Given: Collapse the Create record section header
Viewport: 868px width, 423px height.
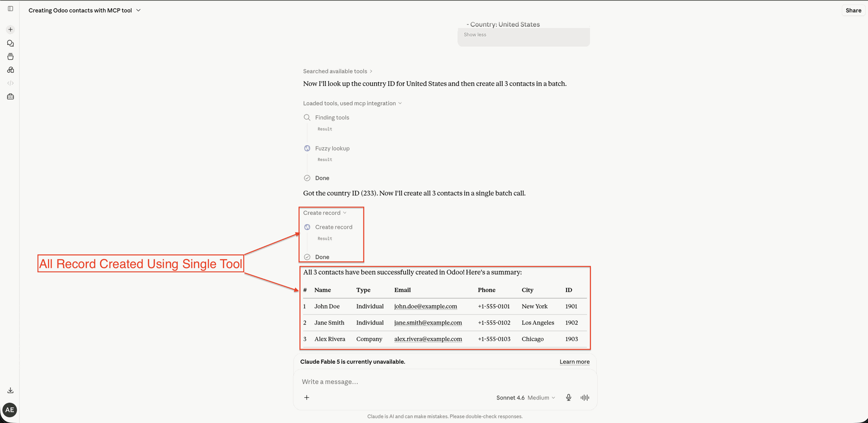Looking at the screenshot, I should [x=325, y=213].
